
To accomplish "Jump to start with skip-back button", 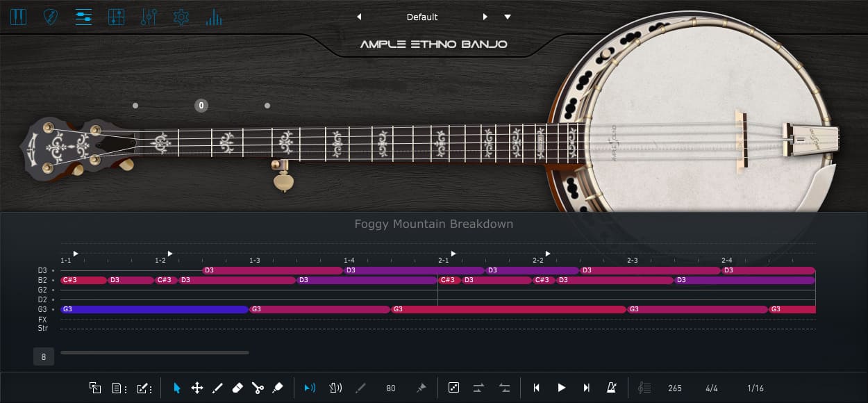I will click(536, 388).
